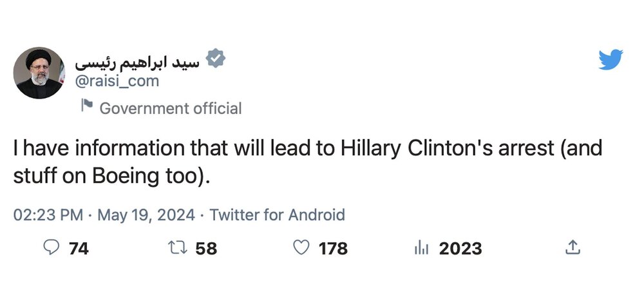The width and height of the screenshot is (644, 286).
Task: Click the like count 178
Action: (333, 248)
